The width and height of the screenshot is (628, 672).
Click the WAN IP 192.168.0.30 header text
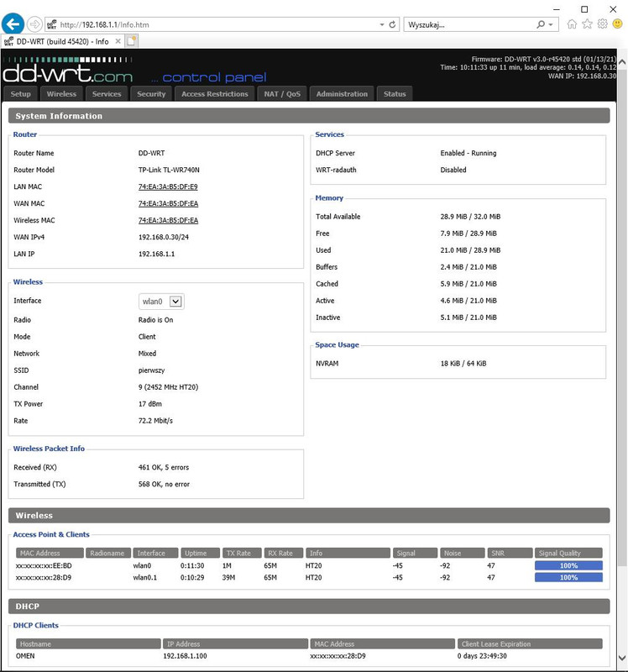click(582, 76)
